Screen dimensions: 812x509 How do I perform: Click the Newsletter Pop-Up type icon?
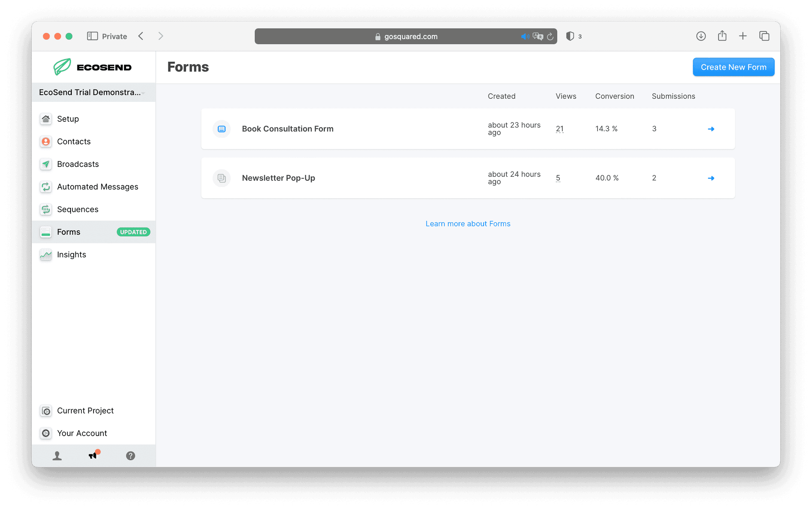pyautogui.click(x=222, y=178)
